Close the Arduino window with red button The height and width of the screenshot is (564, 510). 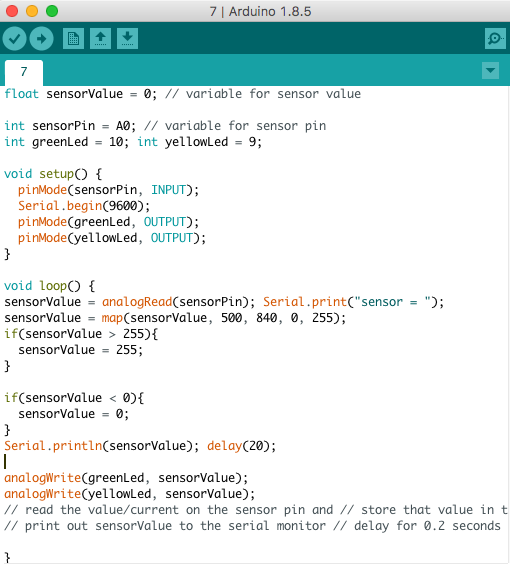click(x=12, y=11)
